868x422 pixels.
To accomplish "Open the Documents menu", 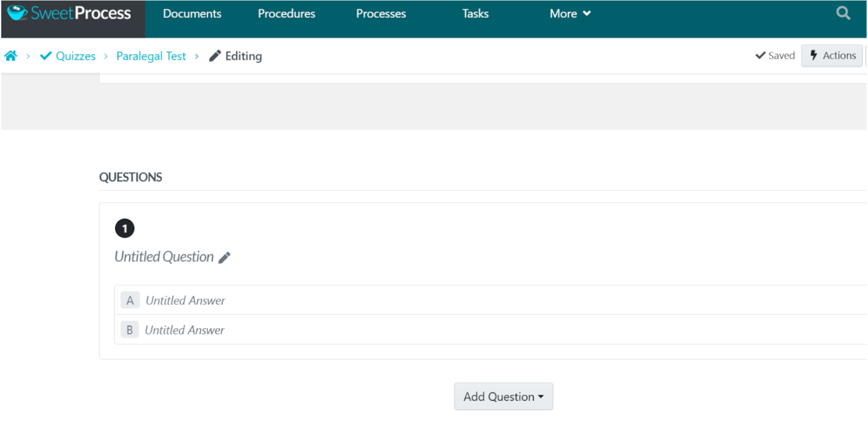I will point(192,14).
